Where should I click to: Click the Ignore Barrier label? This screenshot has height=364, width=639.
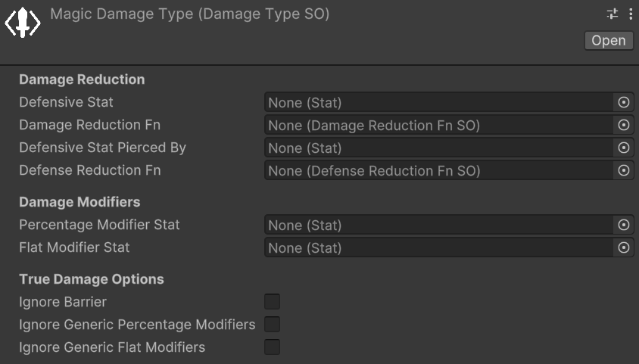(x=63, y=302)
